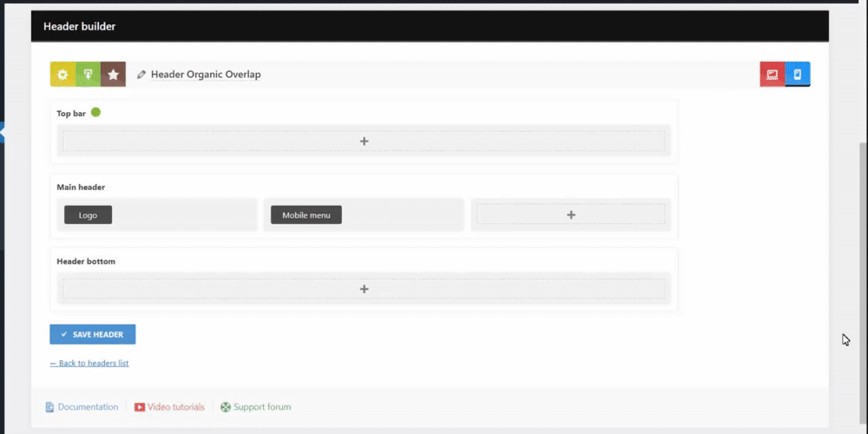The height and width of the screenshot is (434, 868).
Task: Edit the Header Organic Overlap title
Action: pos(206,74)
